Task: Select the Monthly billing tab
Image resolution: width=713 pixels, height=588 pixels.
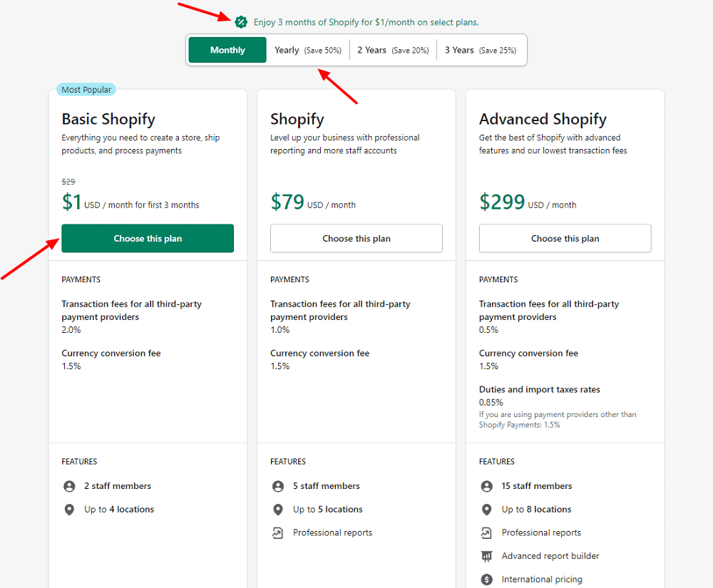Action: (x=227, y=50)
